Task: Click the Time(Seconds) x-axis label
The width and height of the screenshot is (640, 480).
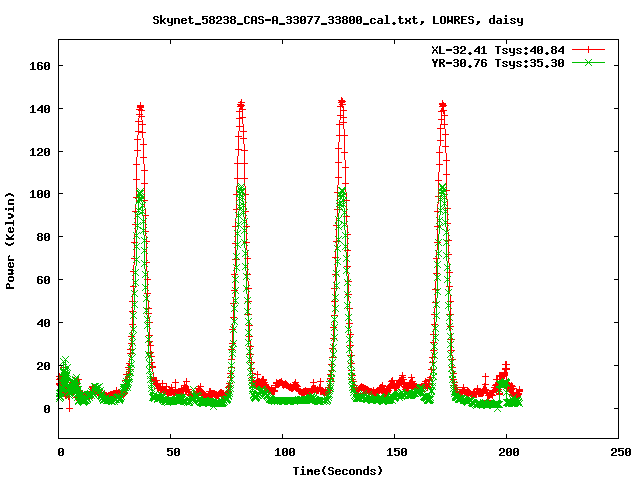Action: pyautogui.click(x=338, y=471)
